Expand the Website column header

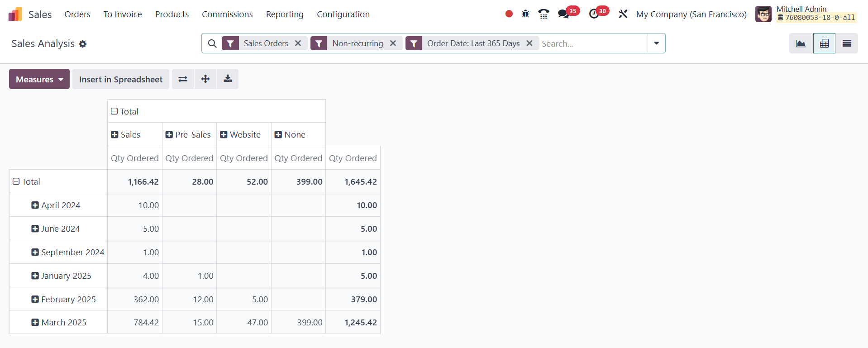pyautogui.click(x=240, y=134)
